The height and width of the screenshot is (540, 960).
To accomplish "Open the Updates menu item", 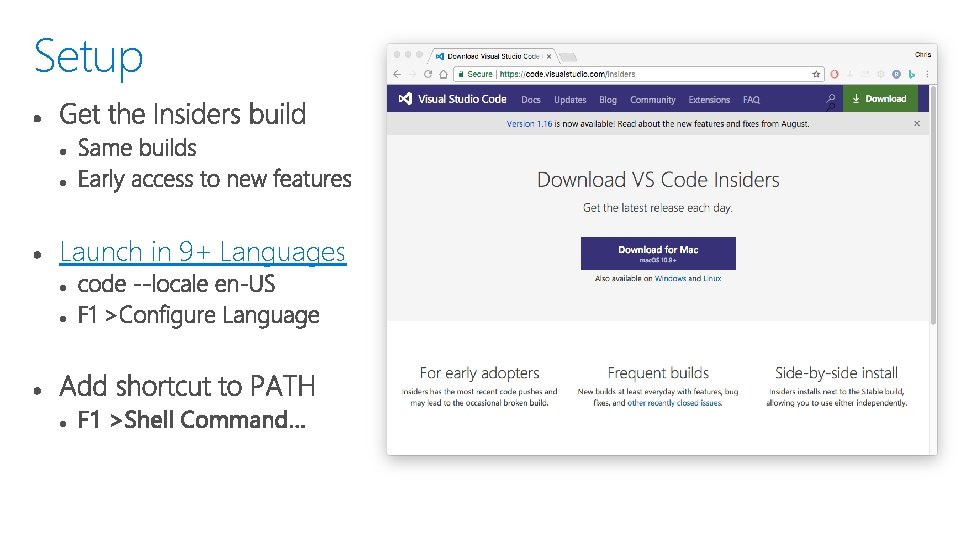I will click(x=570, y=100).
